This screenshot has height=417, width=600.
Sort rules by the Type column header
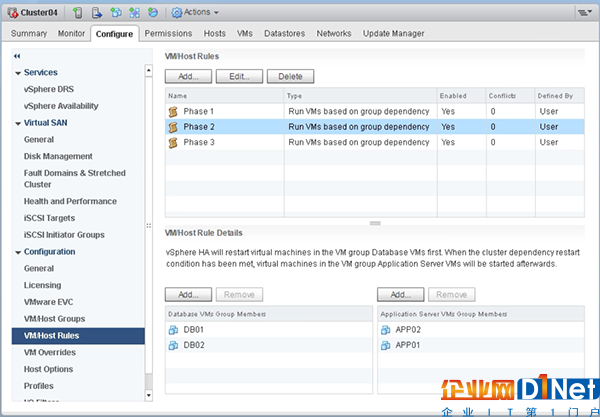pyautogui.click(x=360, y=96)
